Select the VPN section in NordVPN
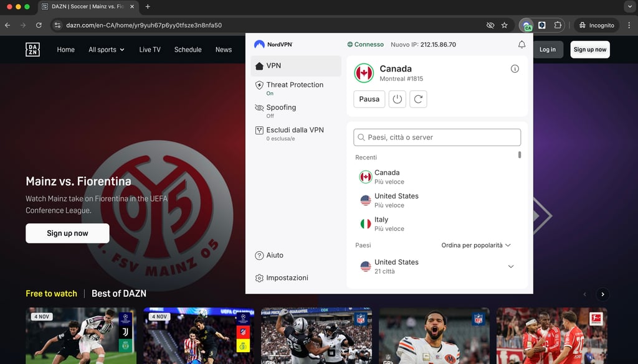 pyautogui.click(x=296, y=66)
